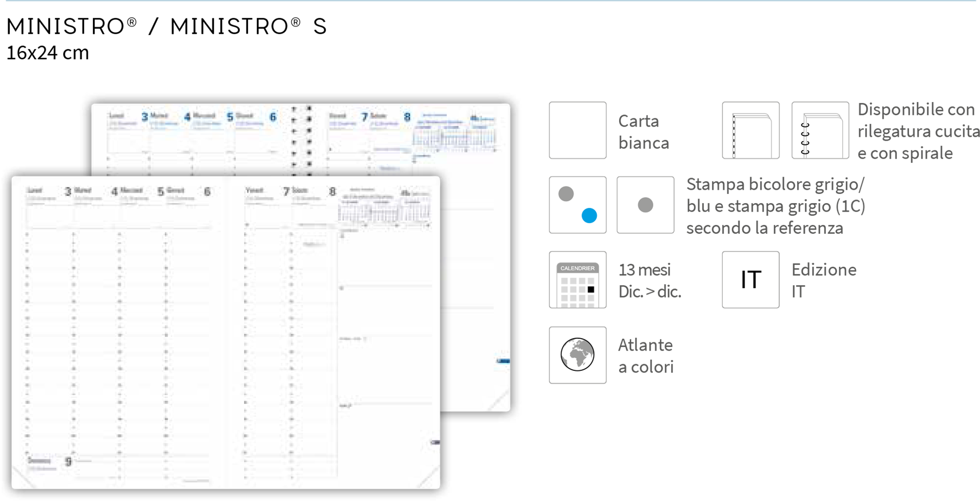980x501 pixels.
Task: Click the 16x24 cm size label
Action: [47, 53]
